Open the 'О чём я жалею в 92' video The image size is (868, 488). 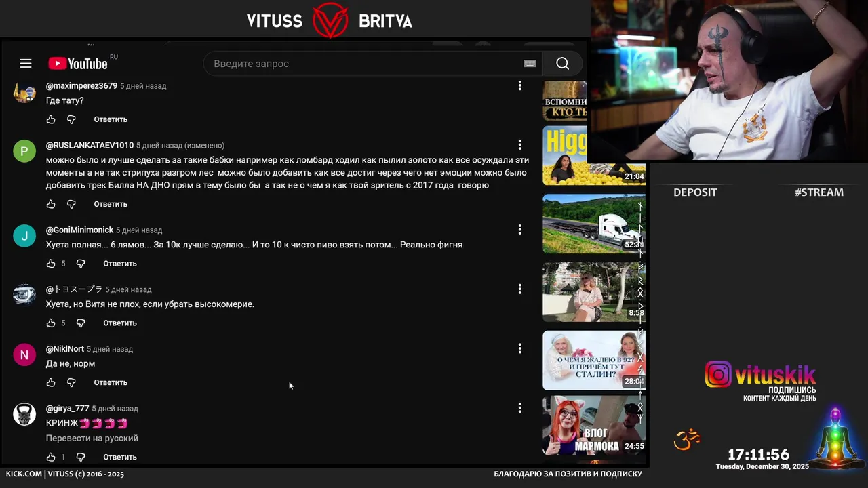(593, 360)
